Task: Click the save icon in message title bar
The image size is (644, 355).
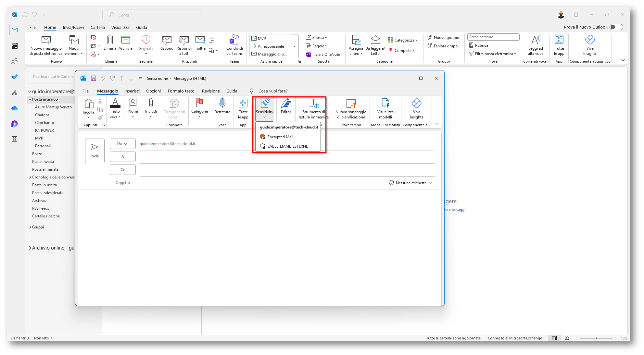Action: [x=94, y=78]
